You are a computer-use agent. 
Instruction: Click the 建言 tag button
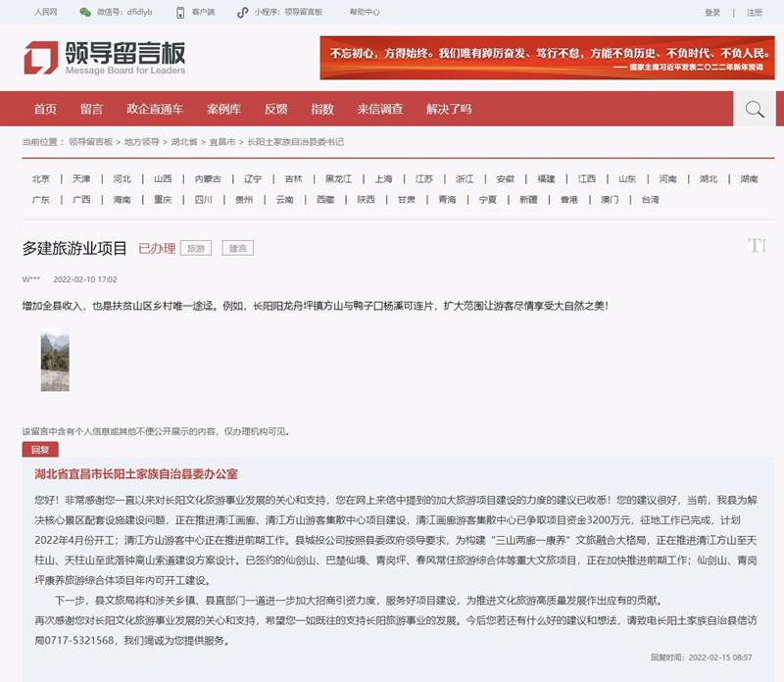[237, 248]
